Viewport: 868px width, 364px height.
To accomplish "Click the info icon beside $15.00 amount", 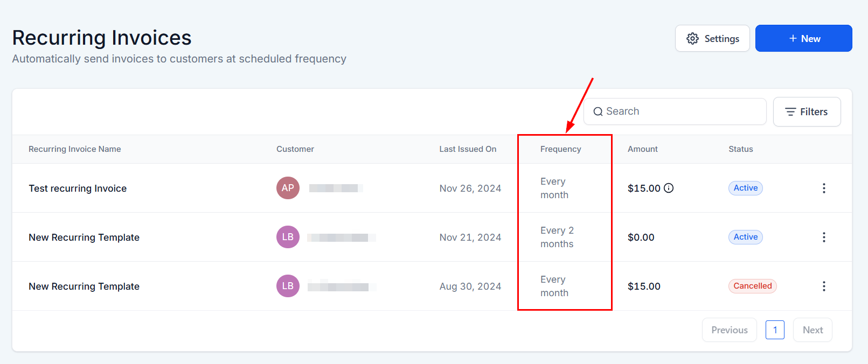I will [x=669, y=188].
